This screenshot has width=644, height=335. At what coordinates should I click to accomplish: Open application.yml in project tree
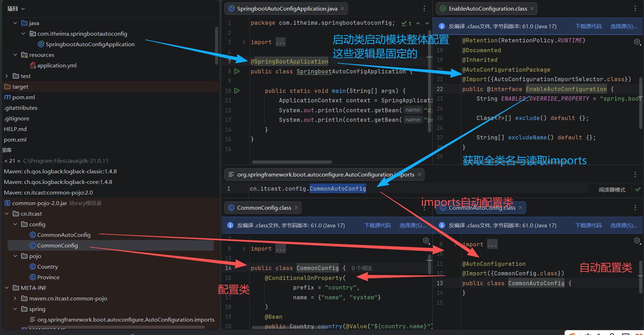tap(53, 65)
